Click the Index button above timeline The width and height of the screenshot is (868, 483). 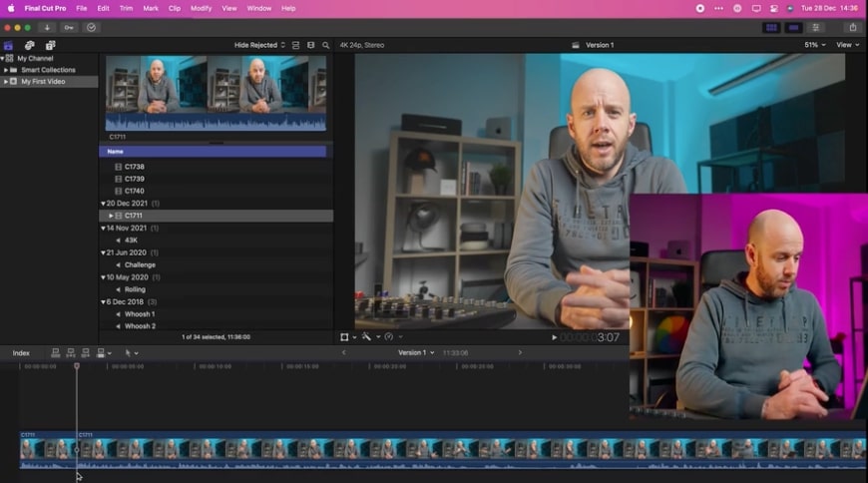point(21,352)
